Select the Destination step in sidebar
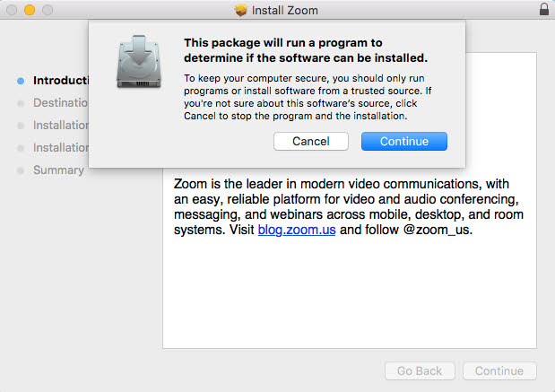Viewport: 555px width, 392px height. tap(61, 103)
